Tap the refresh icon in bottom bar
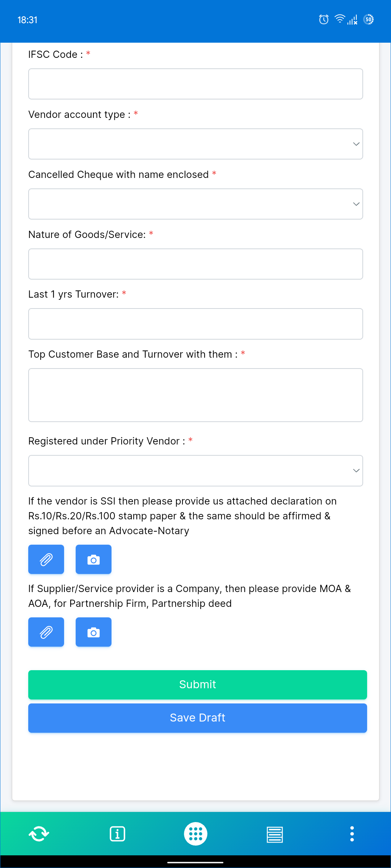The height and width of the screenshot is (868, 391). (x=39, y=834)
